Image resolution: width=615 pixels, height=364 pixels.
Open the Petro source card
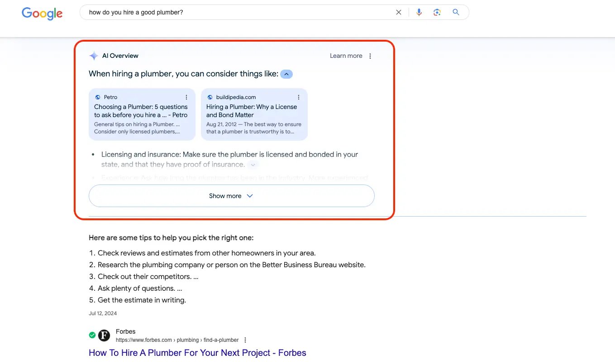point(142,114)
